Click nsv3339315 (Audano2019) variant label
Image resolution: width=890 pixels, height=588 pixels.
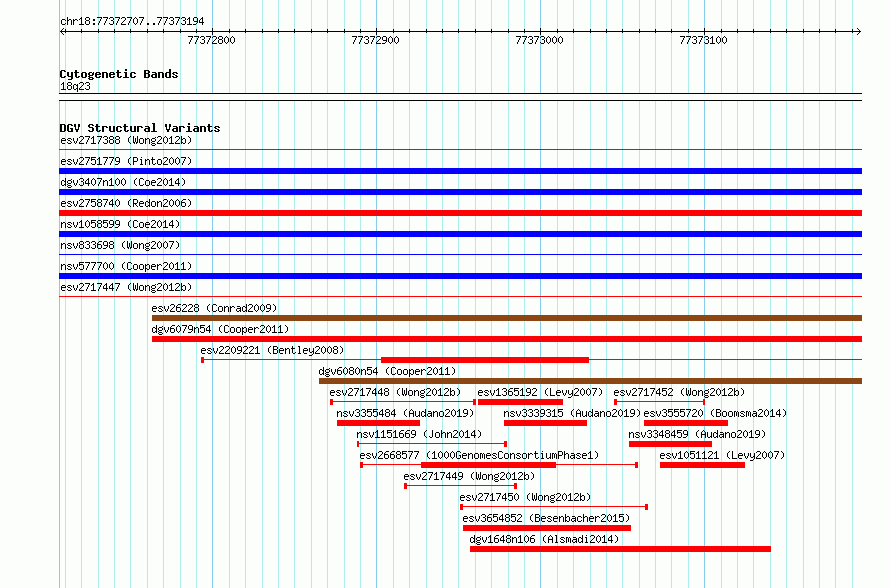click(x=572, y=413)
